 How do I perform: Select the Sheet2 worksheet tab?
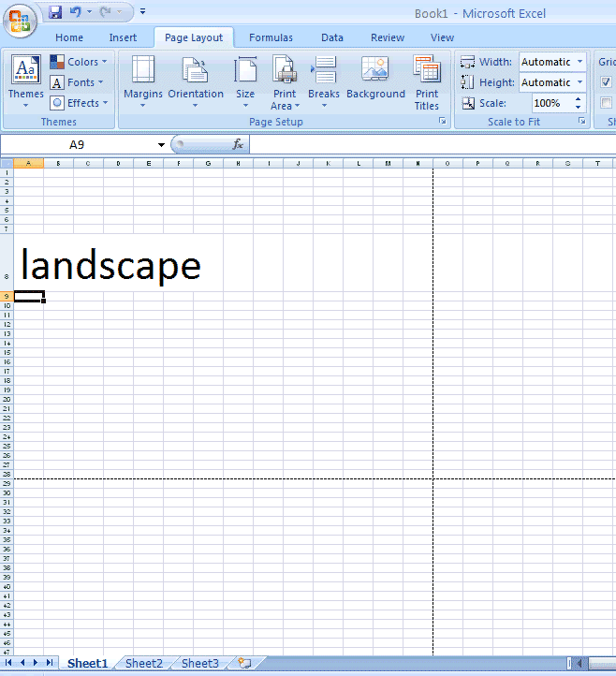point(144,663)
